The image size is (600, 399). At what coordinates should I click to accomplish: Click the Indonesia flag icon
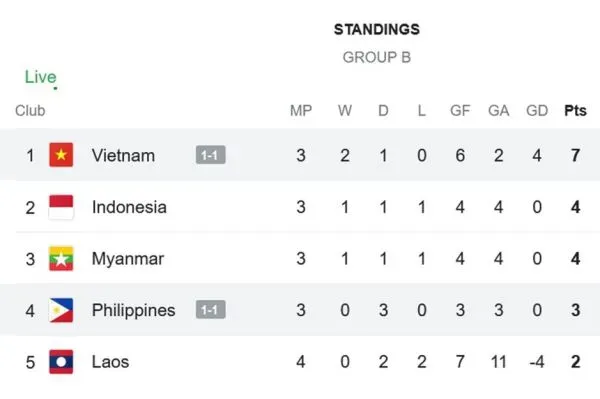point(61,207)
